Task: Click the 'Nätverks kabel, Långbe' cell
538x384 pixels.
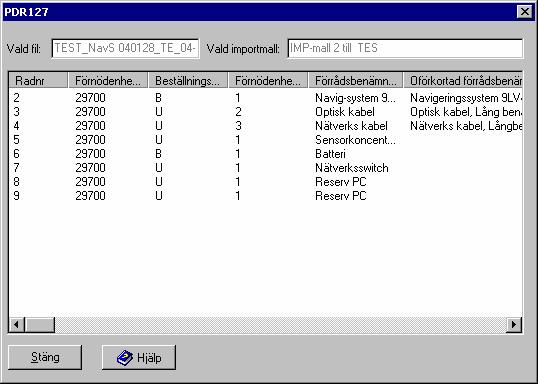Action: point(466,126)
